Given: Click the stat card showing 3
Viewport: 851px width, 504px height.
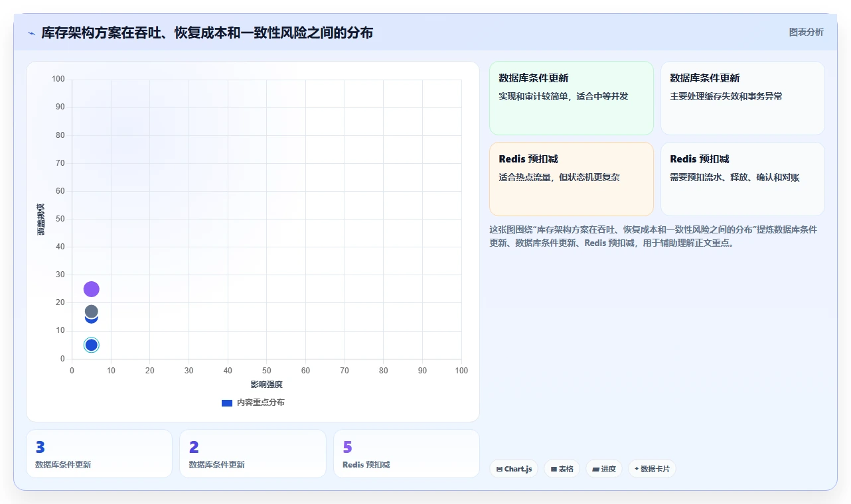Looking at the screenshot, I should tap(99, 454).
